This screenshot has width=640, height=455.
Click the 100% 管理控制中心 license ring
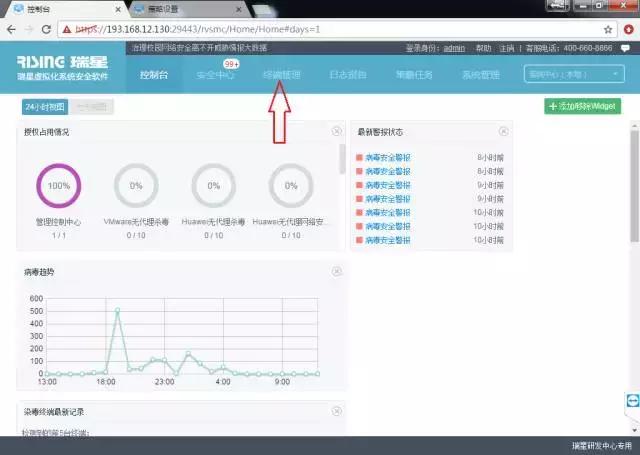[59, 186]
